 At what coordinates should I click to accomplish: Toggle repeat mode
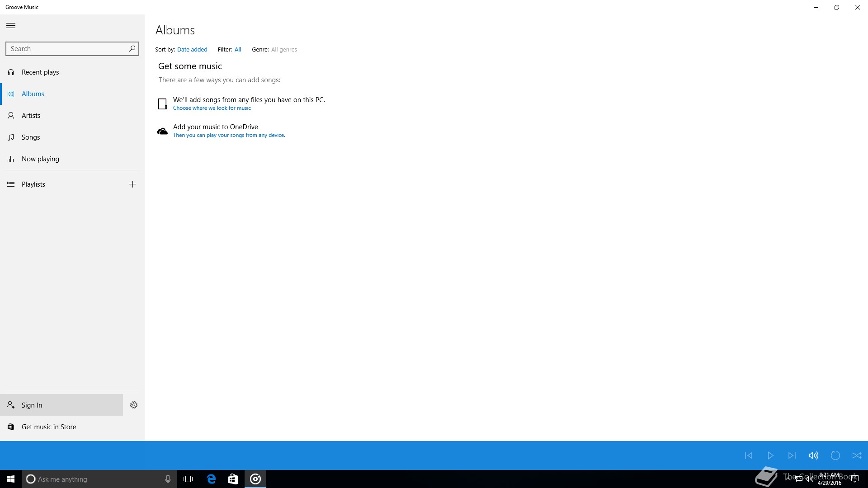835,455
